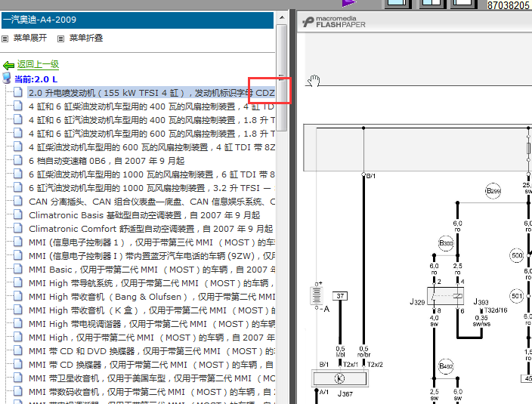The image size is (532, 404).
Task: Click document icon for MMI 带卫星收音机 row
Action: click(x=17, y=378)
